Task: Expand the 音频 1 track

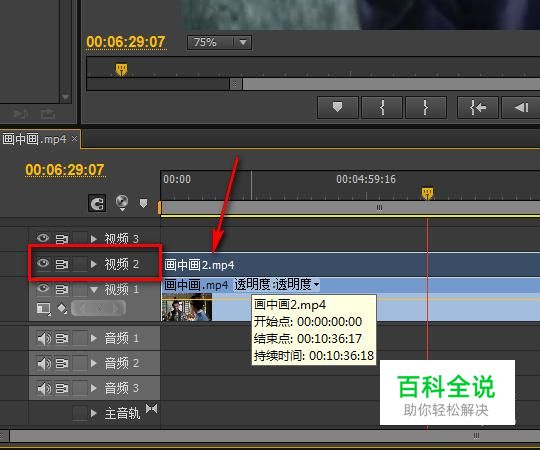Action: click(x=94, y=338)
